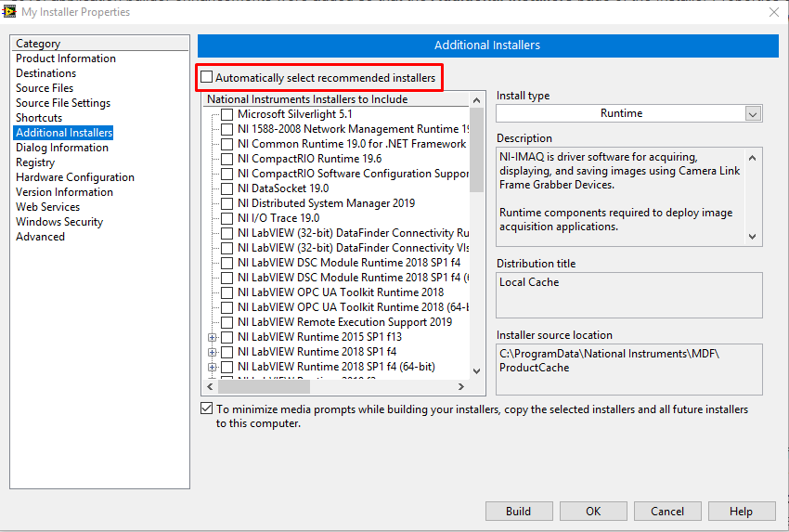Click the Build button

[519, 511]
